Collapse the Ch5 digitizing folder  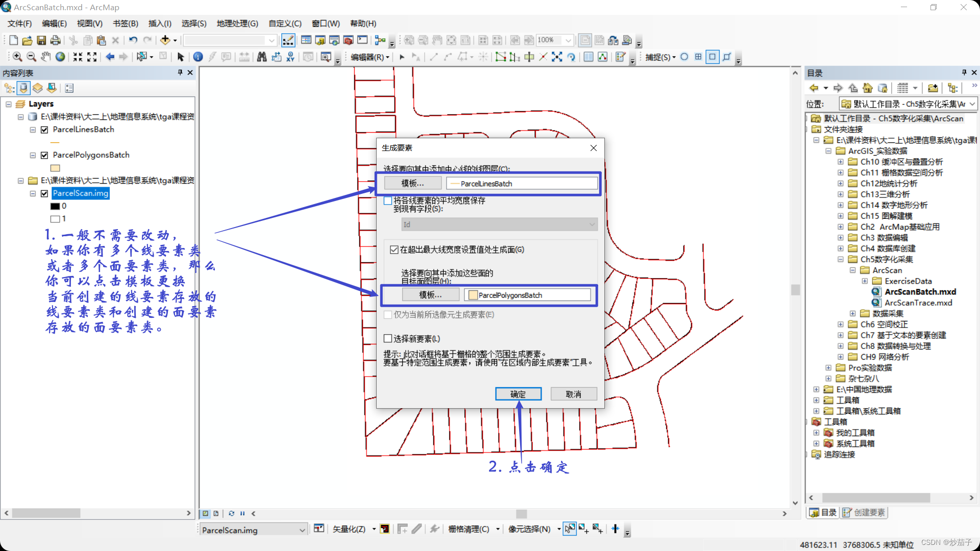click(841, 259)
